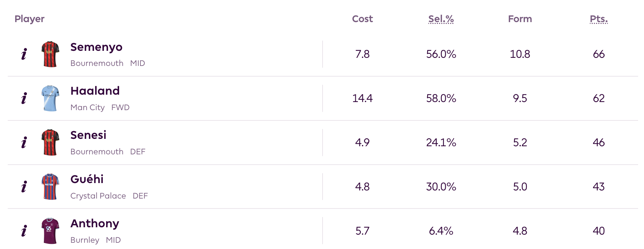
Task: Sort by the Sel.% column header
Action: pos(441,19)
